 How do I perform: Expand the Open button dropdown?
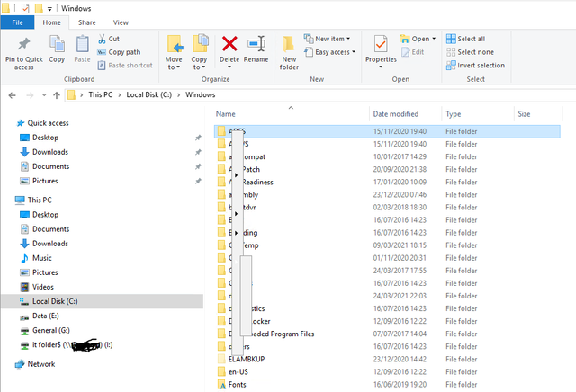[434, 39]
